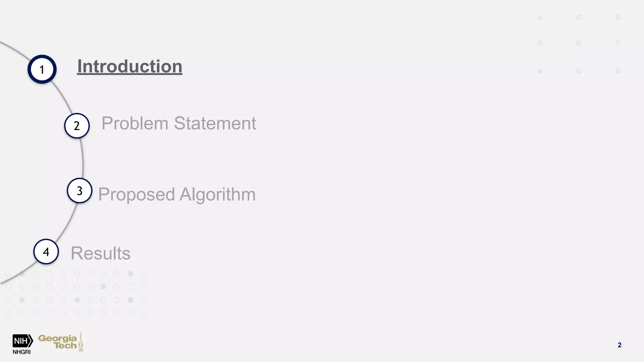Screen dimensions: 644x362
Task: Click the top-left faint letter A
Action: pos(540,17)
